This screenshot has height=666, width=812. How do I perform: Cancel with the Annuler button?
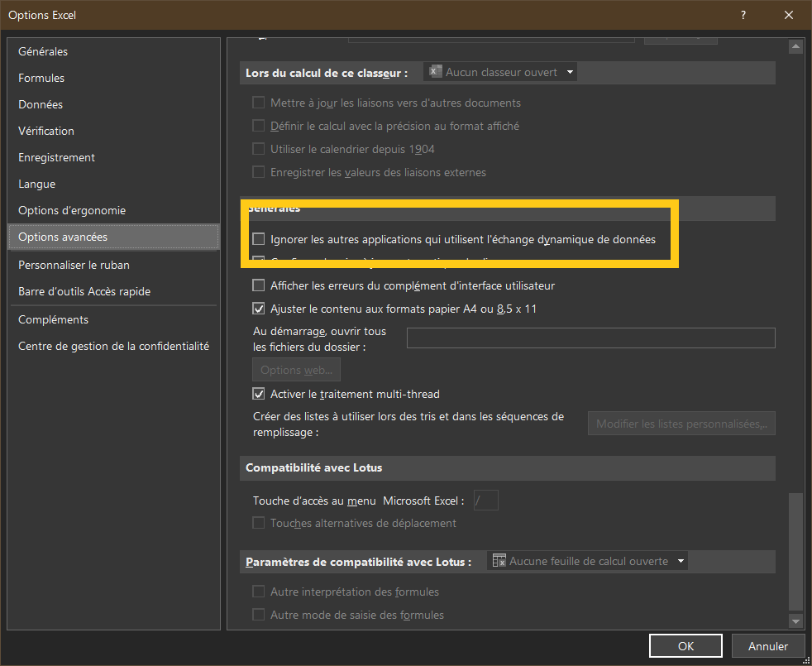[x=768, y=646]
